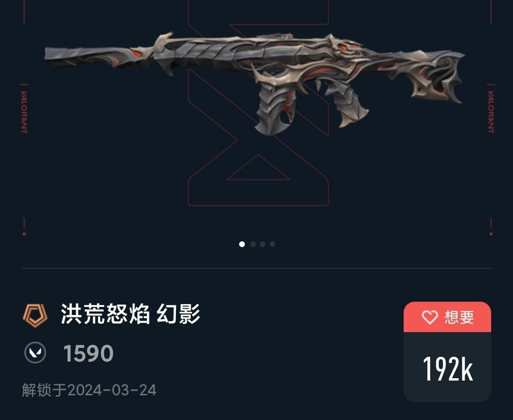The width and height of the screenshot is (513, 420).
Task: Tap the red square marker at bottom-right corner
Action: tap(491, 234)
